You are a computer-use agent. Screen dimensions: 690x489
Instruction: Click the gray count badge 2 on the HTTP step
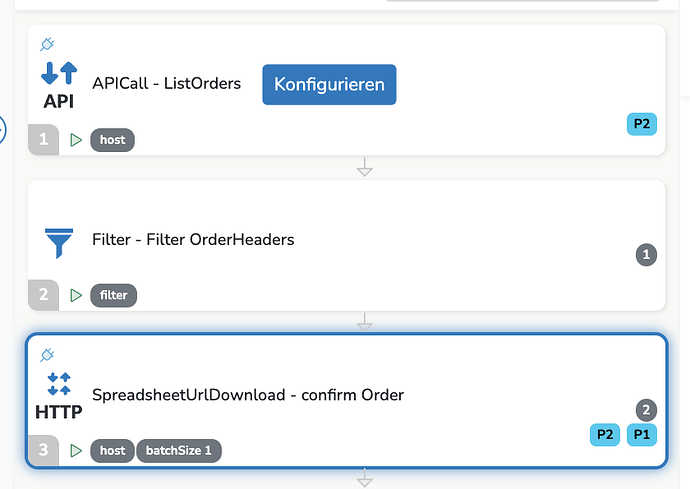click(x=646, y=409)
